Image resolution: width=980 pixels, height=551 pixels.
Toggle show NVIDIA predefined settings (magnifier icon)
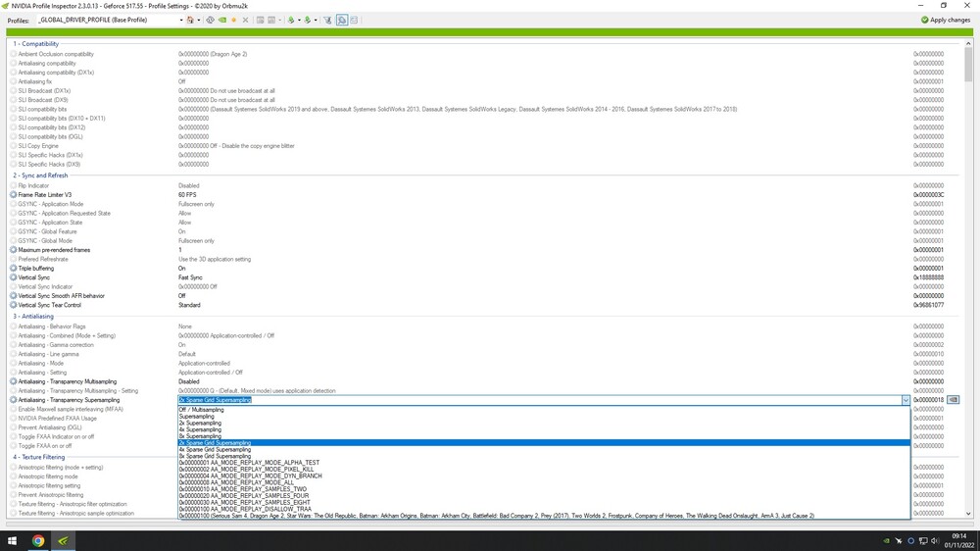click(x=342, y=20)
